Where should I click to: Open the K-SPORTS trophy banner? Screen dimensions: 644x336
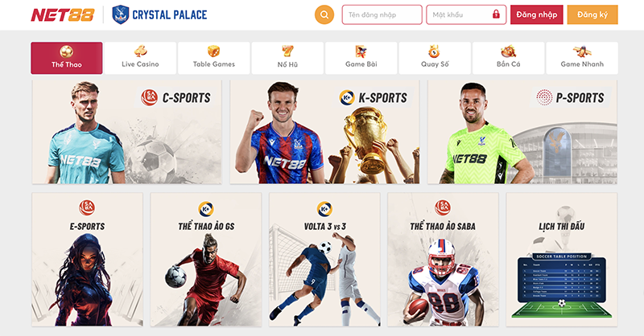tap(324, 132)
